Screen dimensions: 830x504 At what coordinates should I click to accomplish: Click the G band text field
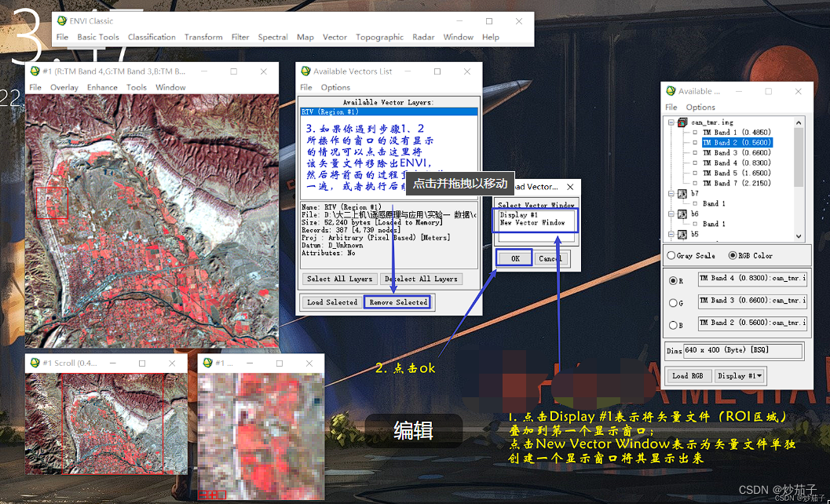pos(752,301)
